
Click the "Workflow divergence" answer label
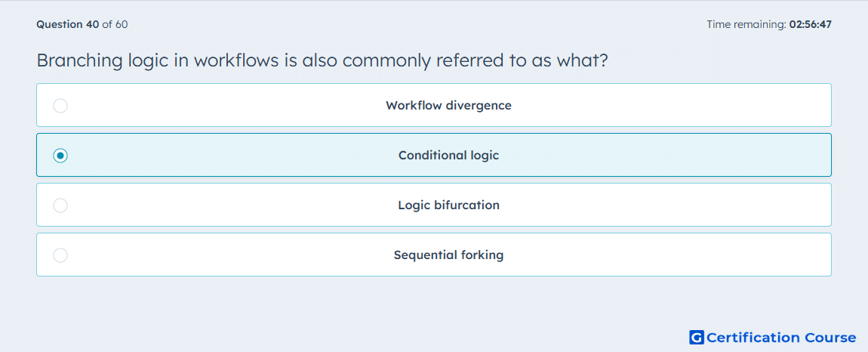(x=448, y=105)
